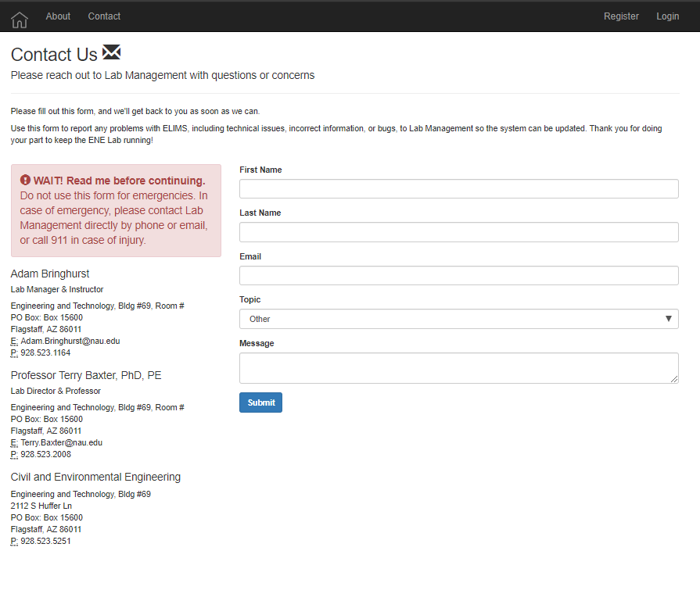This screenshot has height=601, width=700.
Task: Click the Message box resize grip
Action: 674,379
